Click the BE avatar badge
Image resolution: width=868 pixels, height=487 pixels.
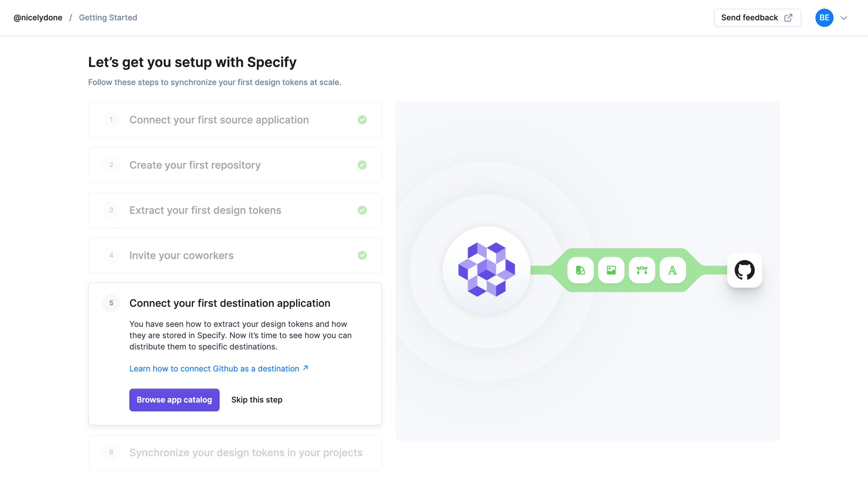(824, 18)
